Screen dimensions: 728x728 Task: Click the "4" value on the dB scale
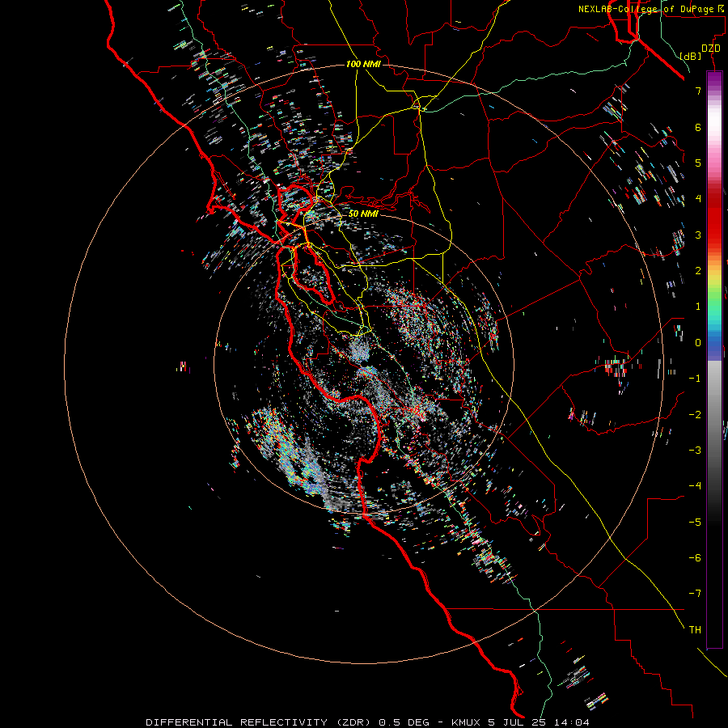point(698,199)
